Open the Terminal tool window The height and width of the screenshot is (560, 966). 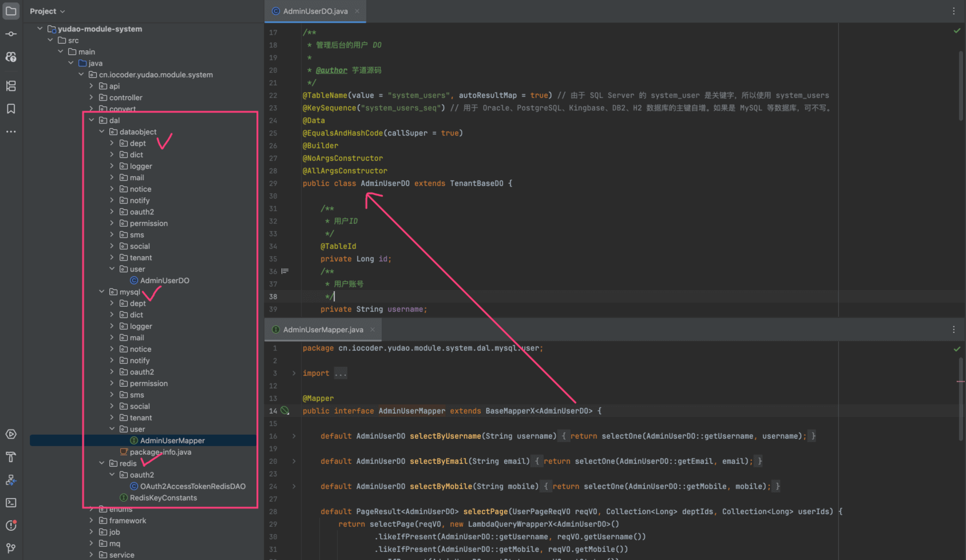pyautogui.click(x=11, y=502)
